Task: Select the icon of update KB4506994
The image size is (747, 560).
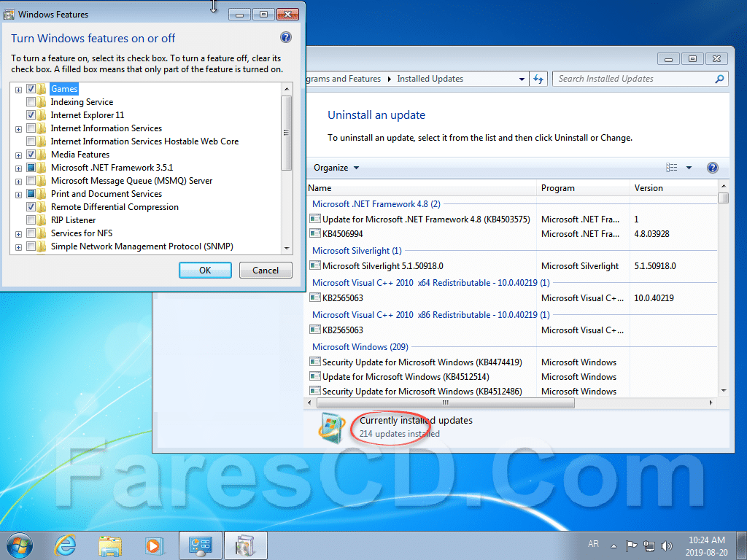Action: coord(315,233)
